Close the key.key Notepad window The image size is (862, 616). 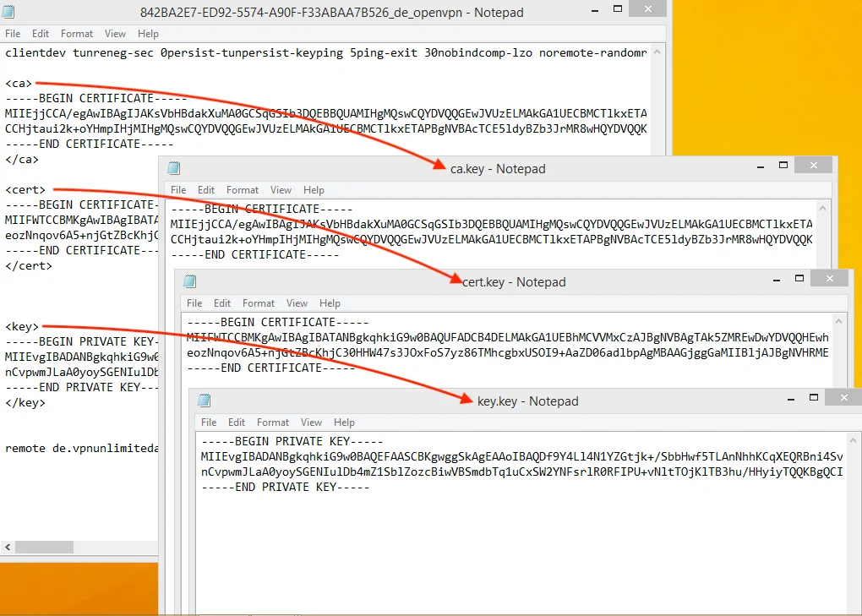[843, 397]
